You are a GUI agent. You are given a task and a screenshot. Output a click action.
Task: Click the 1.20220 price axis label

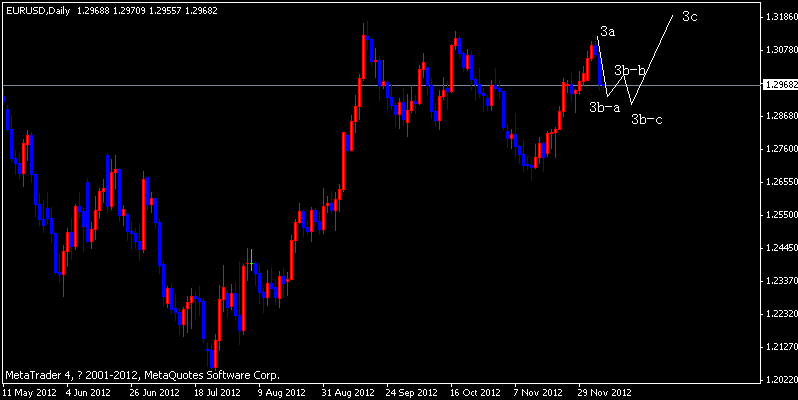pos(781,380)
